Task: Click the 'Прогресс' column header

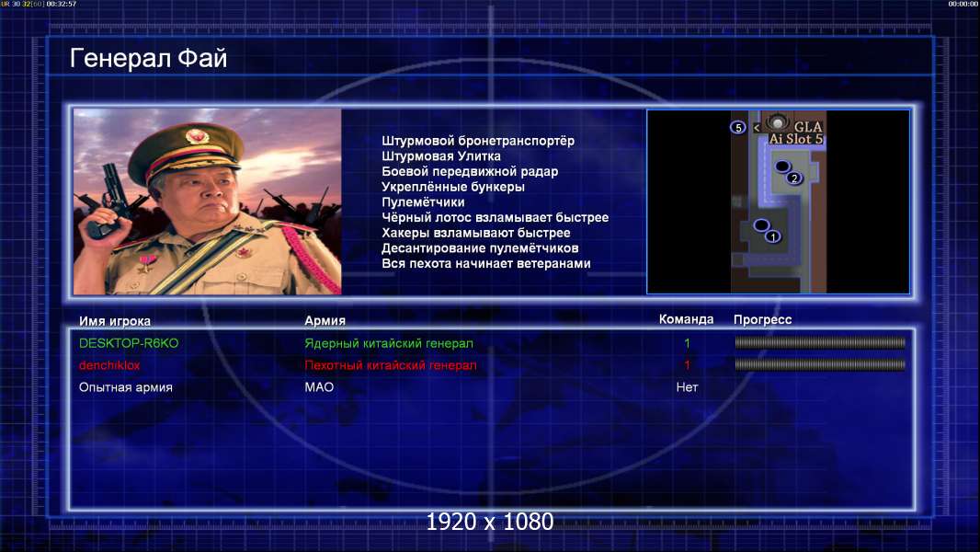Action: click(762, 319)
